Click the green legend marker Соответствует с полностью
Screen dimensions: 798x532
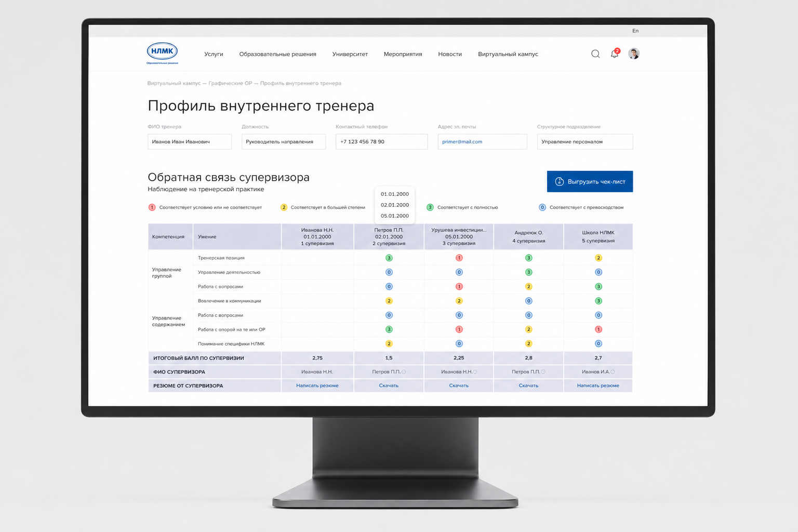click(x=430, y=207)
